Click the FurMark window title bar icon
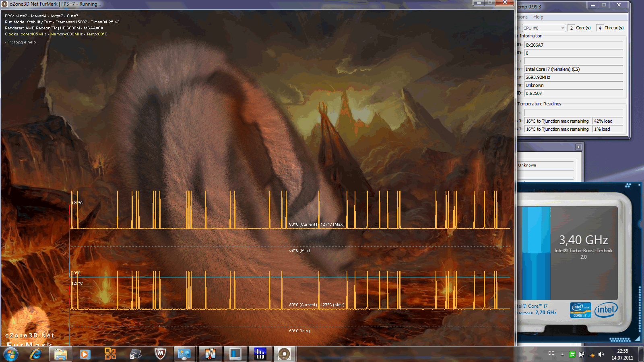 (x=5, y=4)
